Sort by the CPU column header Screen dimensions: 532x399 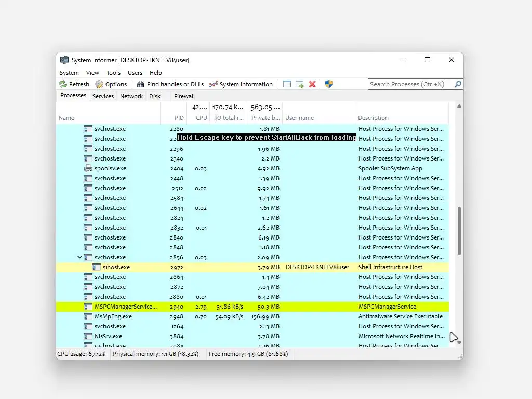point(198,118)
